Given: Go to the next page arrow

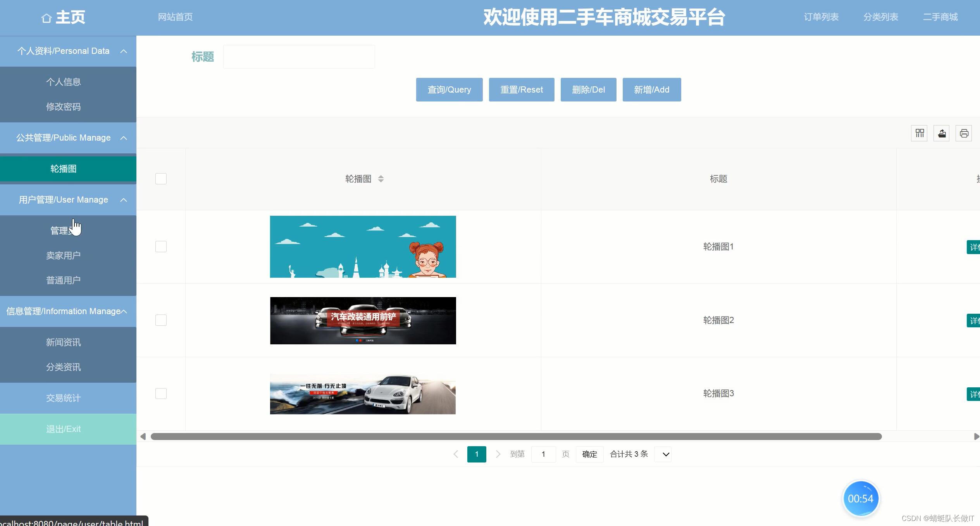Looking at the screenshot, I should [x=498, y=454].
